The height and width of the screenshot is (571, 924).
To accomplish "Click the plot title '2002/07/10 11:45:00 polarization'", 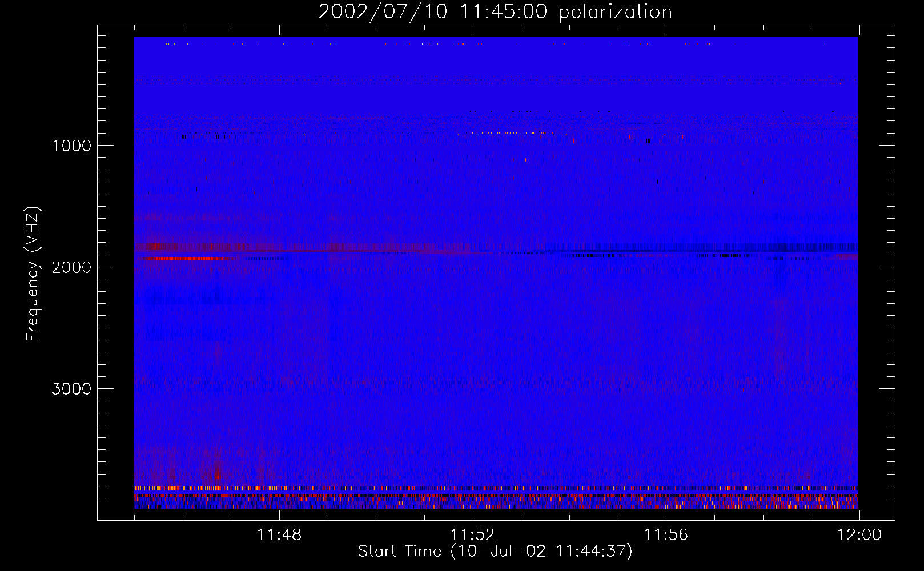I will [495, 12].
